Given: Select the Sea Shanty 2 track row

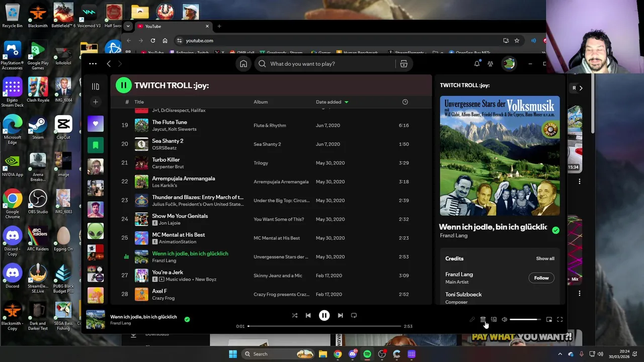Looking at the screenshot, I should coord(271,144).
